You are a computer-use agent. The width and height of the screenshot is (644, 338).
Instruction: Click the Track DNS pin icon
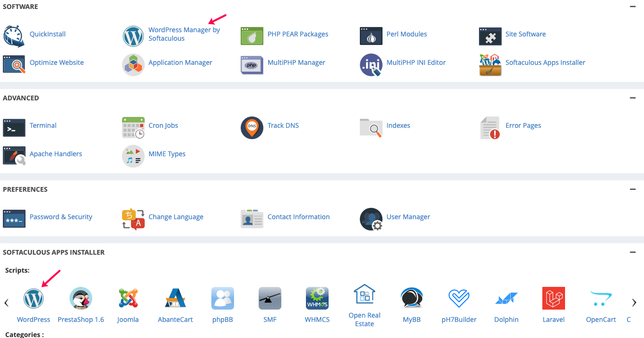tap(252, 127)
